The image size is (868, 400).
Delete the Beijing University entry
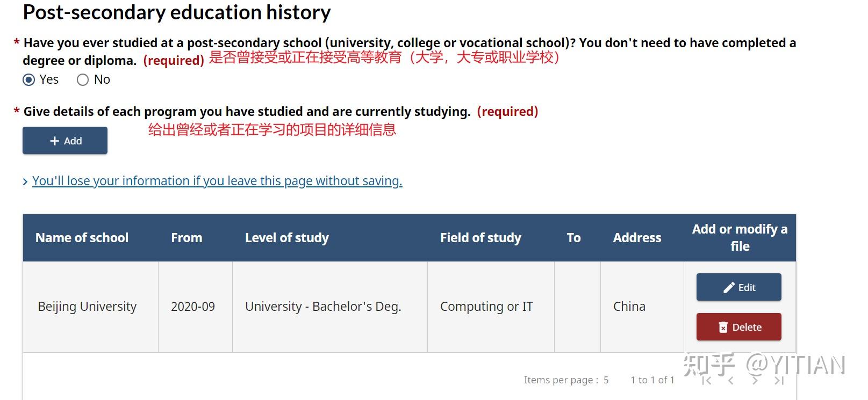tap(738, 327)
